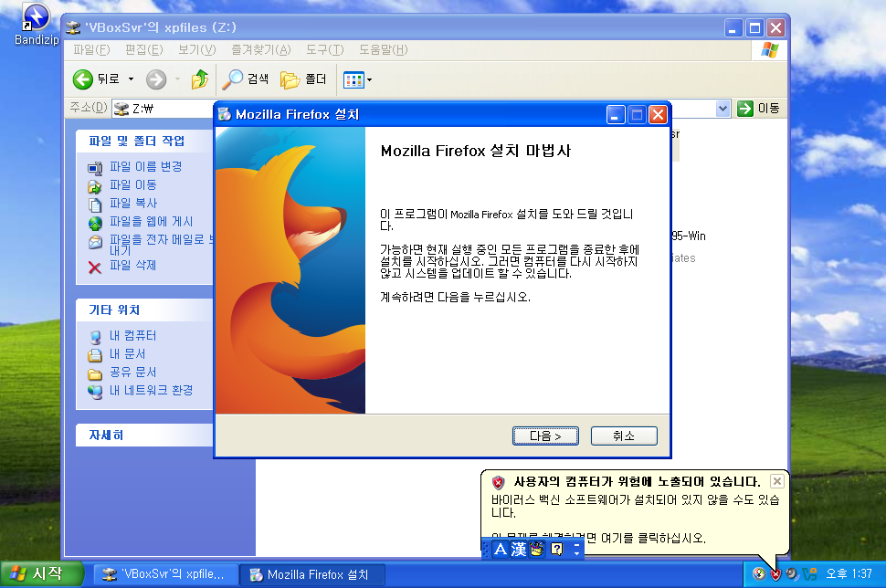This screenshot has width=886, height=588.
Task: Open the 즐겨찾기(A) menu
Action: tap(260, 49)
